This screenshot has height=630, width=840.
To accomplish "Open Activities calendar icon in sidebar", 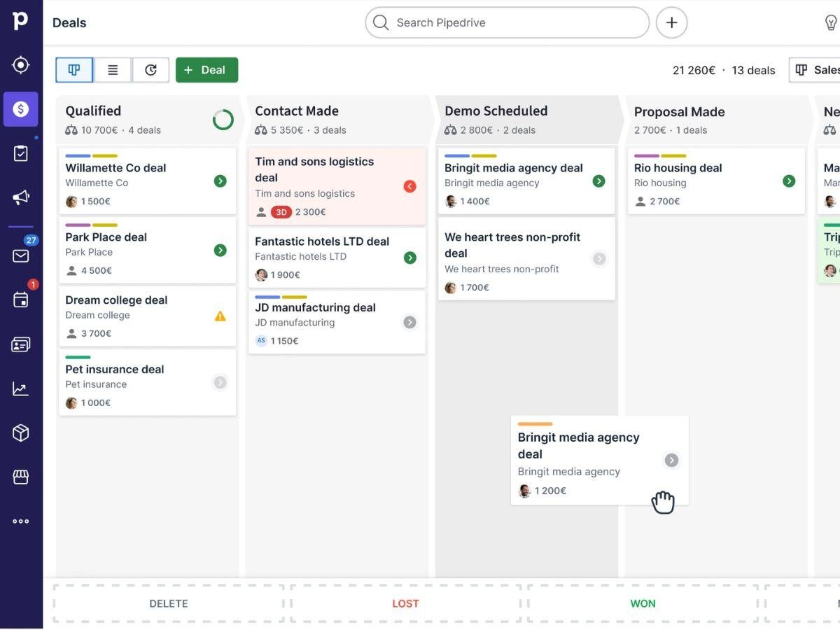I will pos(21,300).
